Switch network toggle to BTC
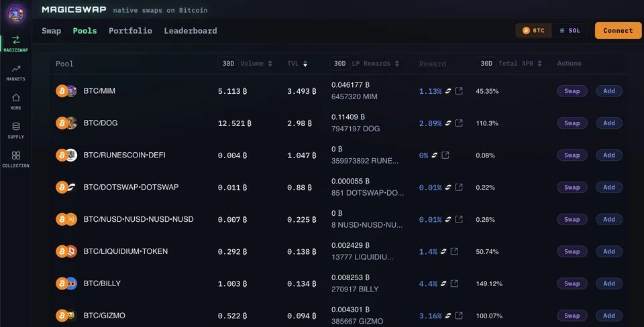Screen dimensions: 644x327 (x=533, y=30)
